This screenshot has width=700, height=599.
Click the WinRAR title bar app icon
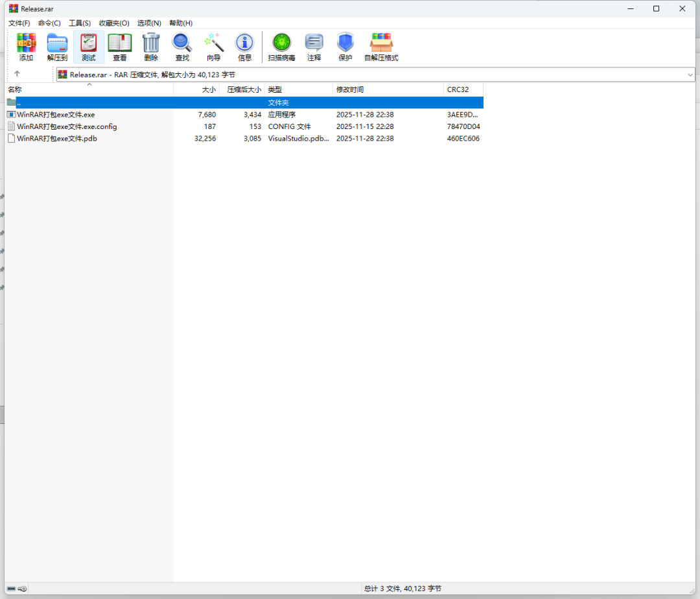(14, 8)
